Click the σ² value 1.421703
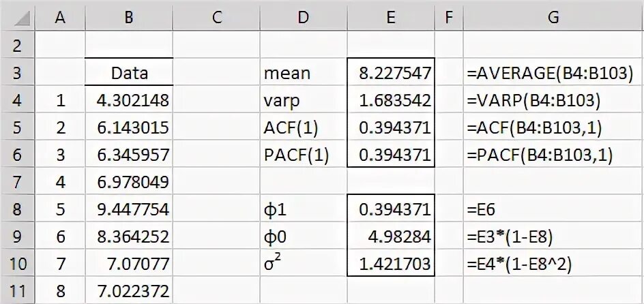Image resolution: width=644 pixels, height=304 pixels. (x=390, y=264)
